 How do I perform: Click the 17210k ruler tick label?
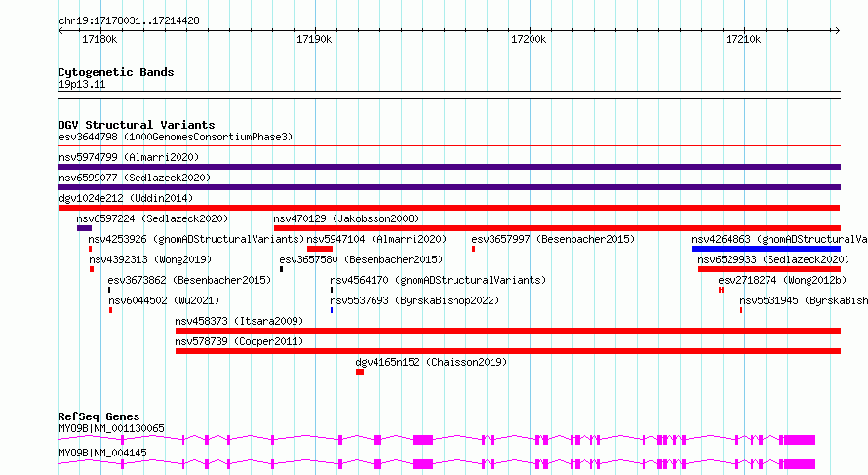pos(743,39)
